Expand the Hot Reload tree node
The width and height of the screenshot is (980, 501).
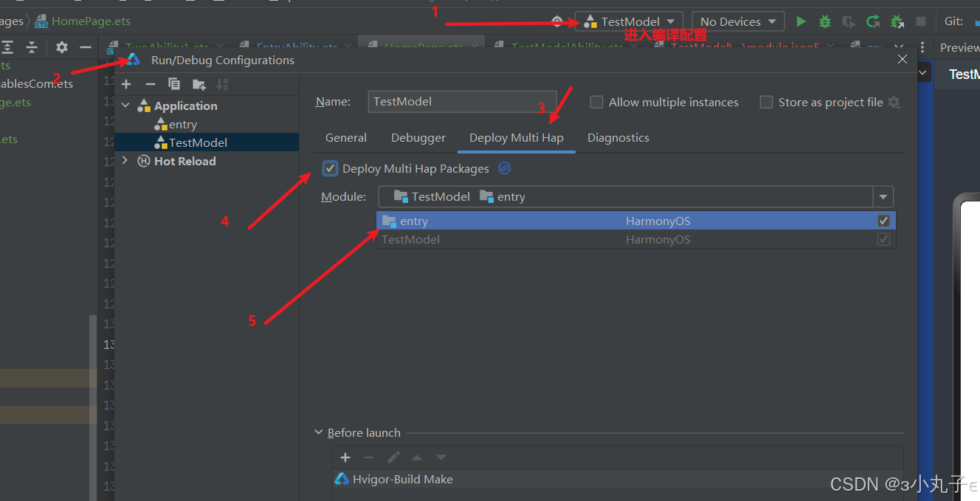(125, 161)
